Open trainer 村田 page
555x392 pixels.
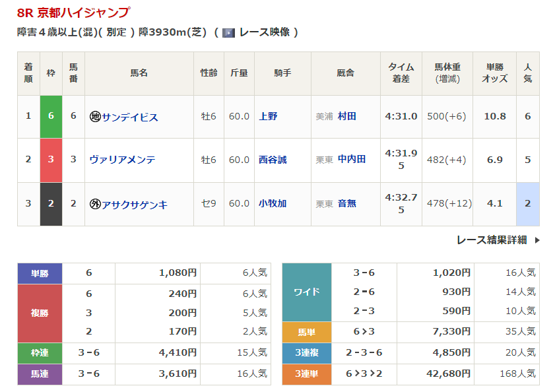coord(346,116)
